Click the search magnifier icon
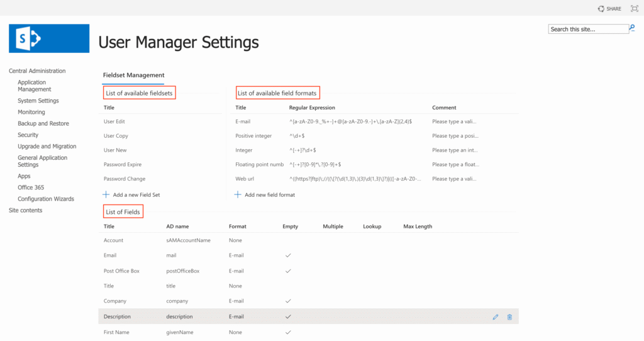Viewport: 644px width, 341px height. [633, 28]
